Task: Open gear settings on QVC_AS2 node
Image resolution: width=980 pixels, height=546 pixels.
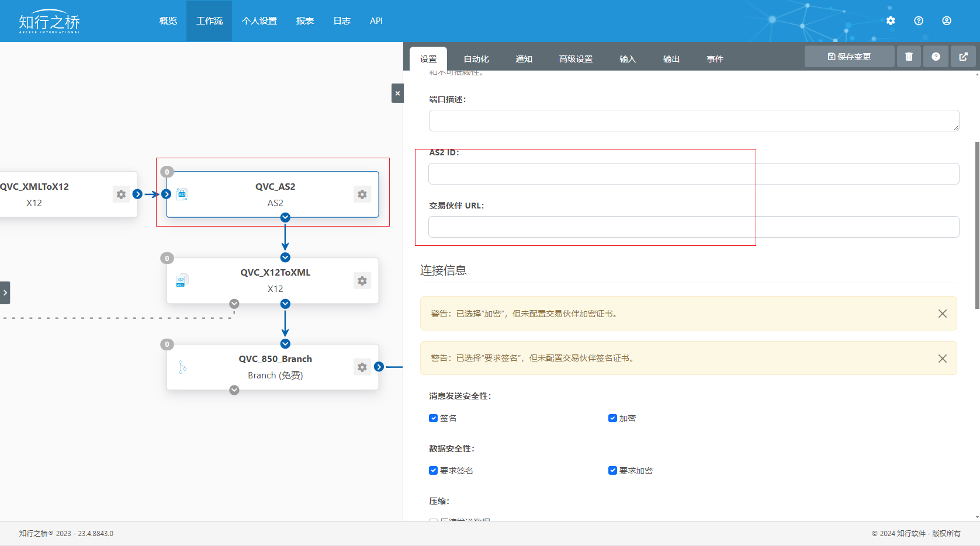Action: pos(362,194)
